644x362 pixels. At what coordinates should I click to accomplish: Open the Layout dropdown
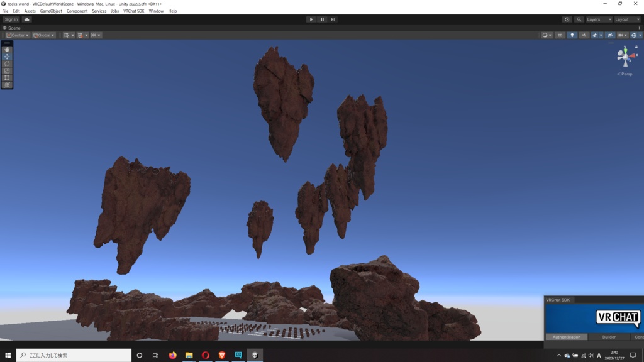tap(627, 19)
